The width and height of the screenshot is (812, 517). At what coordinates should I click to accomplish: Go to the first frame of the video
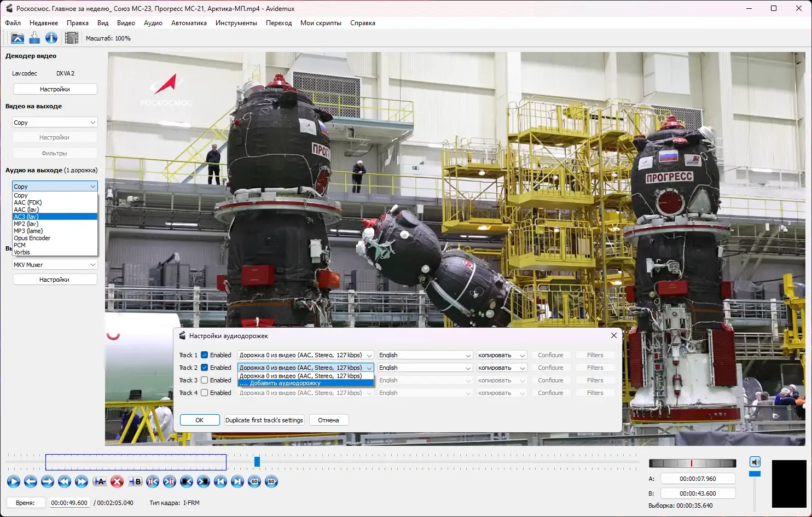(x=221, y=481)
